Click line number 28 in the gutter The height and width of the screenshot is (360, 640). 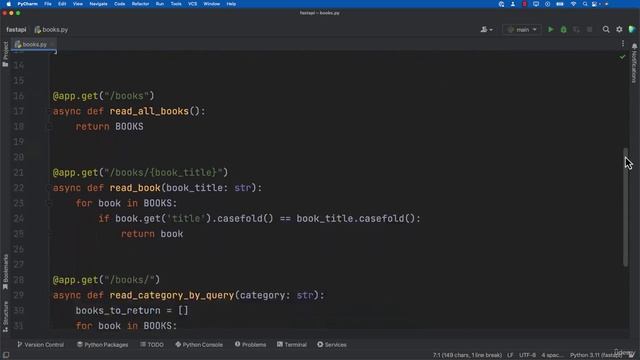(18, 280)
